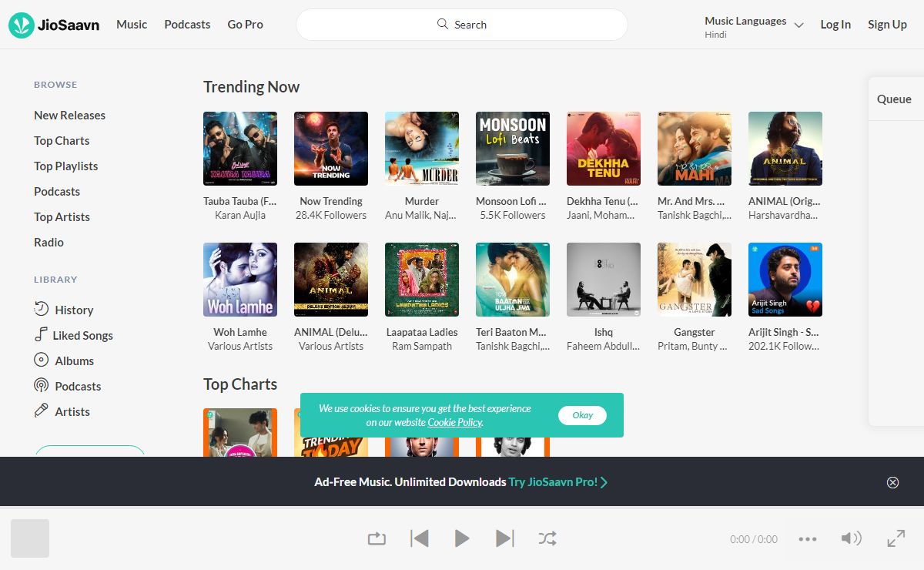Open Ishq album cover
This screenshot has height=570, width=924.
(x=604, y=280)
